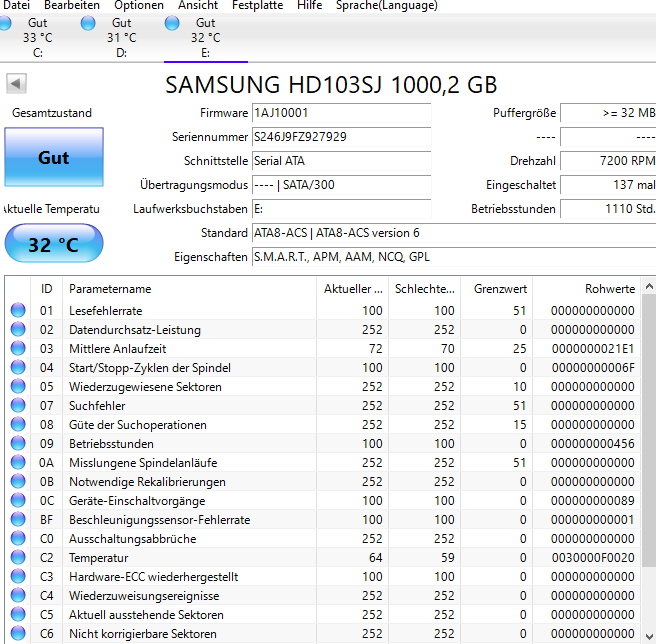
Task: Click the Laufwerksbuchstaben field E:
Action: point(341,209)
